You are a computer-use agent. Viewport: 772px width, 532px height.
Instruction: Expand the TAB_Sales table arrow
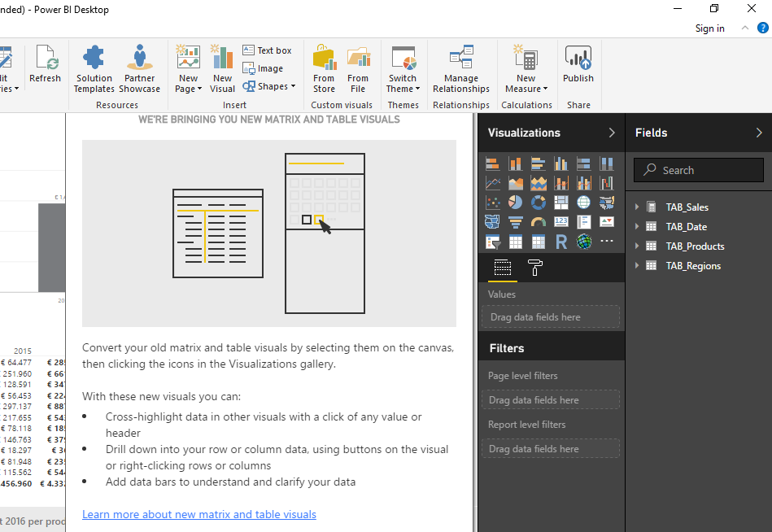(x=637, y=207)
